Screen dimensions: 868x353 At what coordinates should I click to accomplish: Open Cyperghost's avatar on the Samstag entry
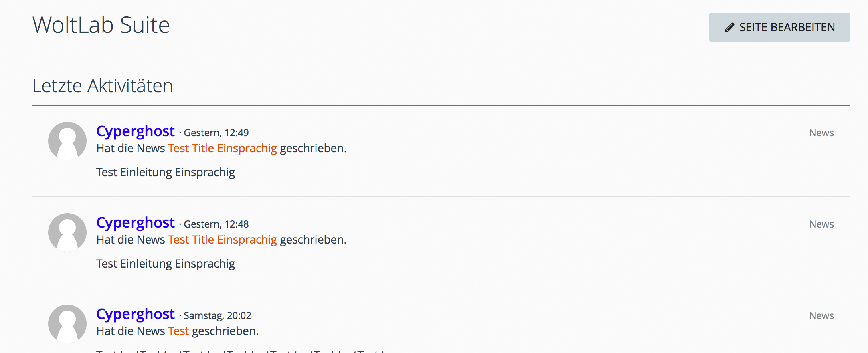67,324
